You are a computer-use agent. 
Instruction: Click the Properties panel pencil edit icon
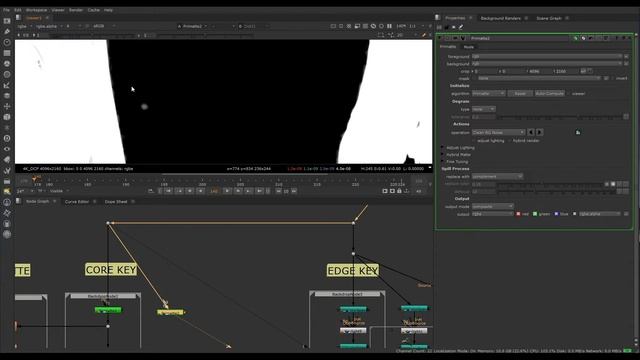[x=461, y=27]
